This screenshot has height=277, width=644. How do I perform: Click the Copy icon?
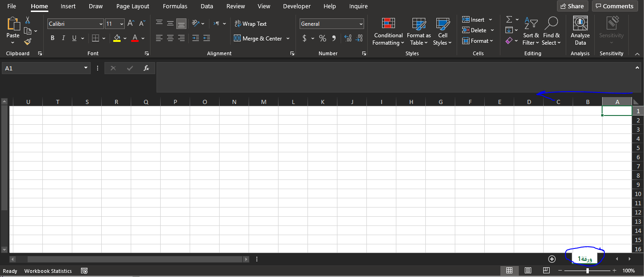28,31
